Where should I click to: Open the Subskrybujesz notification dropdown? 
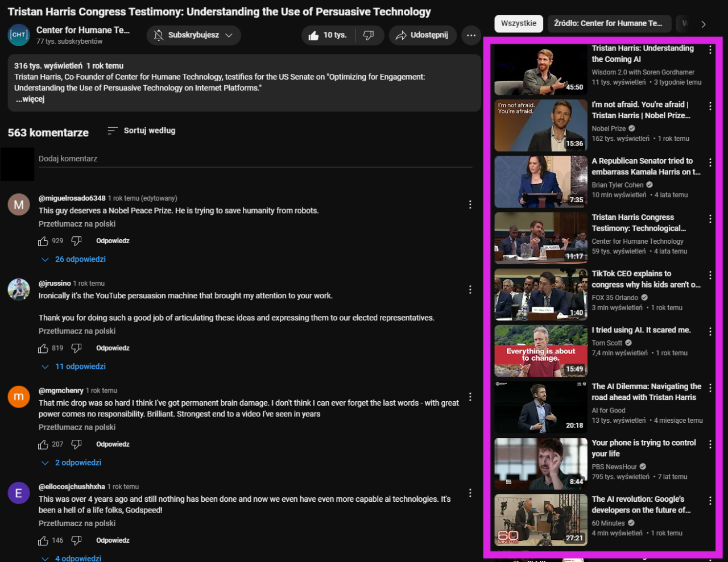194,35
